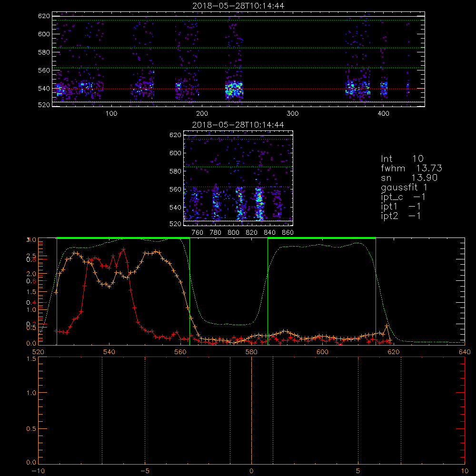Click the brightest burst near 235 in top spectrogram
The height and width of the screenshot is (476, 476).
point(234,89)
